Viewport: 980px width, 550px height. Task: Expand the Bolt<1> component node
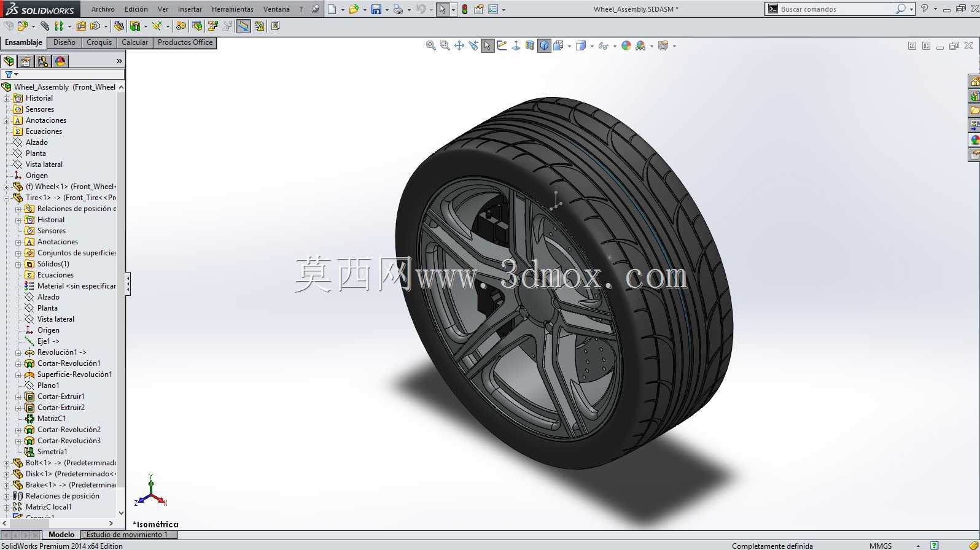[x=6, y=463]
